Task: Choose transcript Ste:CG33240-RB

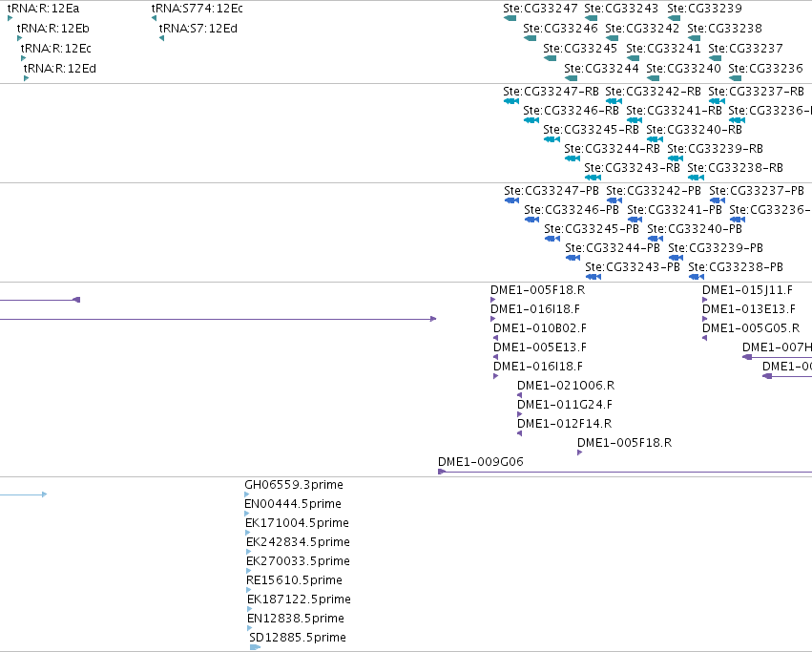Action: [x=695, y=130]
